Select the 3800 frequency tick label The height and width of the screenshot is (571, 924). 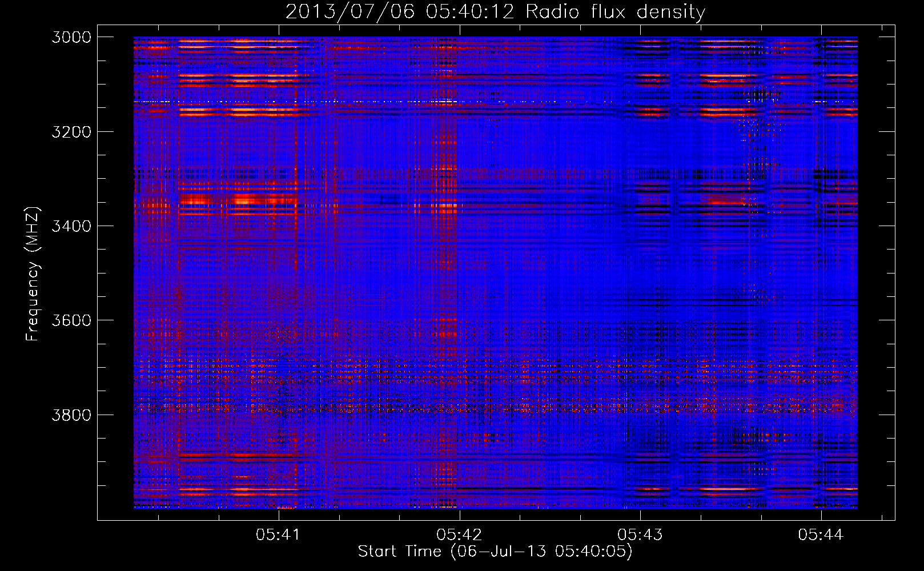coord(71,415)
